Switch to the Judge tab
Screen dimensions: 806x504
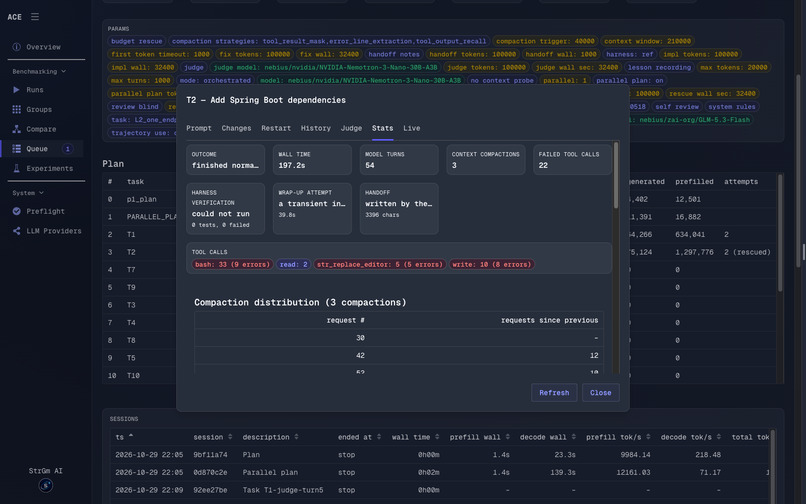tap(352, 128)
